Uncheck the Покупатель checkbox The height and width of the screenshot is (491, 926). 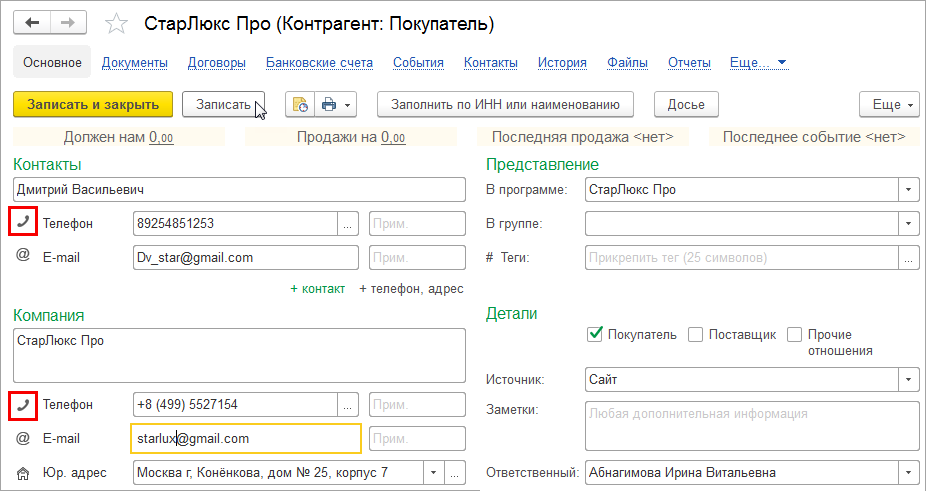click(x=596, y=334)
